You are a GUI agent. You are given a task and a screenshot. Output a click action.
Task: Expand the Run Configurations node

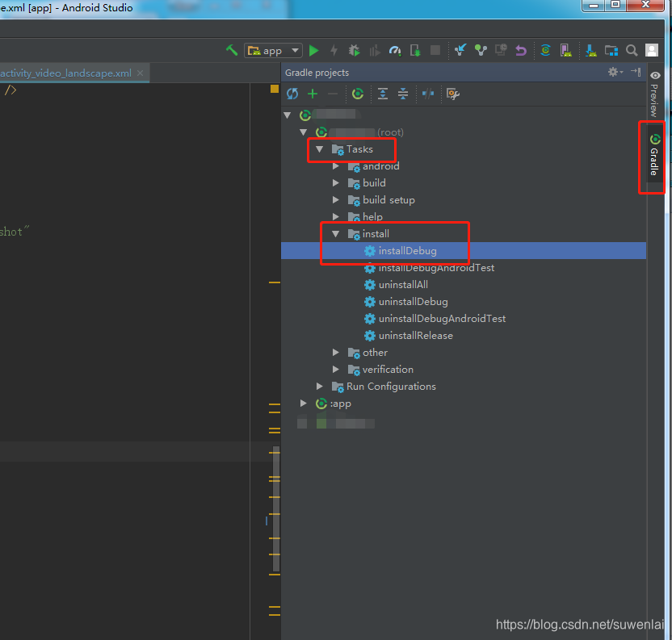320,387
